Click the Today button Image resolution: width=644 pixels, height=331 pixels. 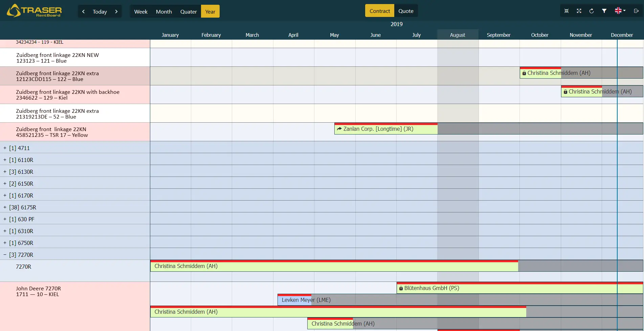point(100,12)
